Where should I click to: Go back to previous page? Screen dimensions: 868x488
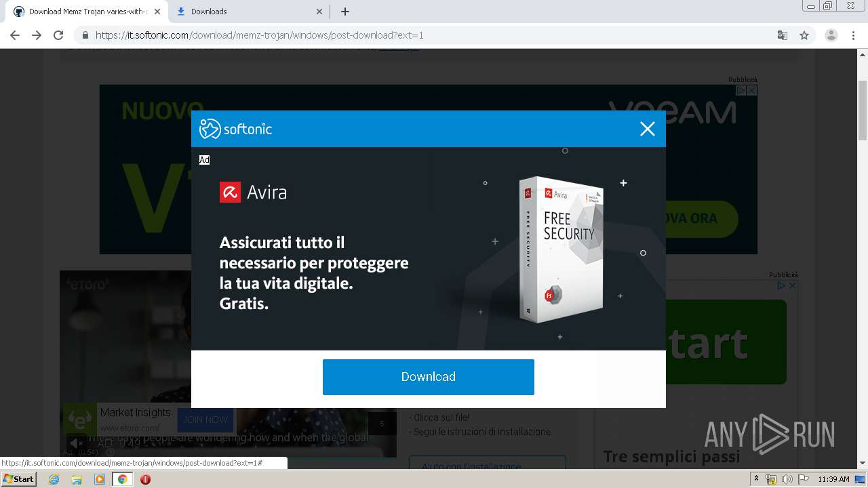(15, 35)
